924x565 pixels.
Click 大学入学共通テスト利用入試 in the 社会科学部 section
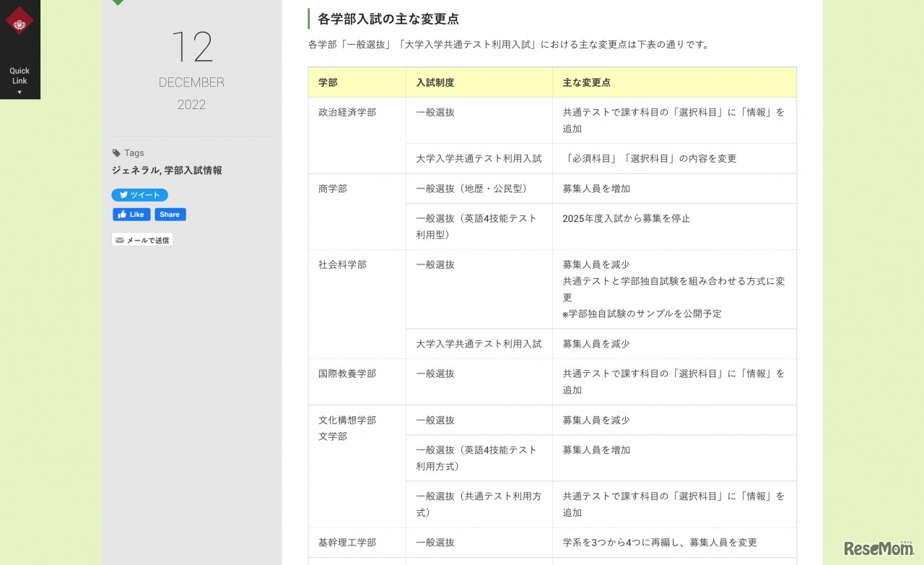(479, 345)
